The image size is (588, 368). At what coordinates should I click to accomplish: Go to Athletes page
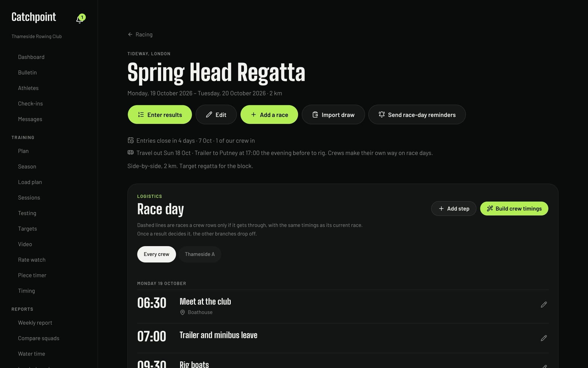click(28, 88)
